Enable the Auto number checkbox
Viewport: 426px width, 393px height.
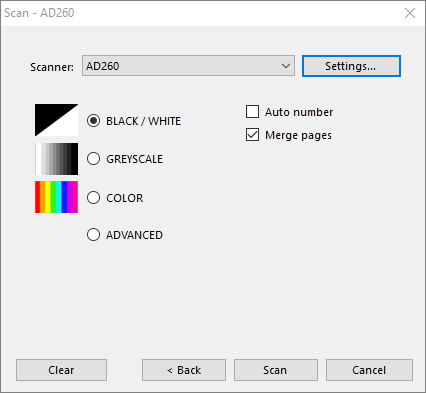click(x=252, y=112)
